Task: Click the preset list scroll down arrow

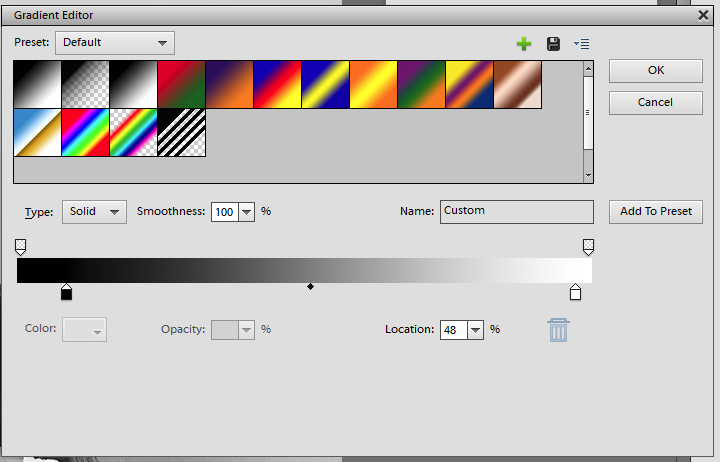Action: pyautogui.click(x=588, y=175)
